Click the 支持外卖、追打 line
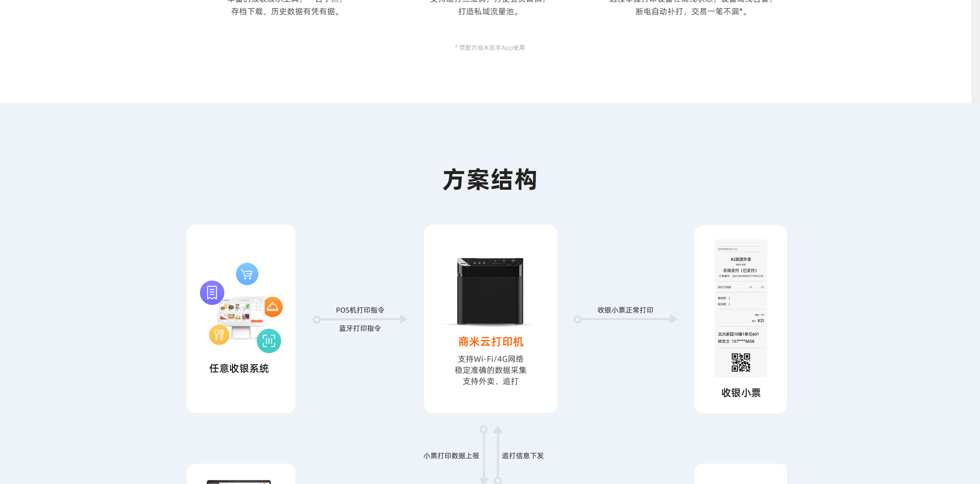 [x=491, y=381]
